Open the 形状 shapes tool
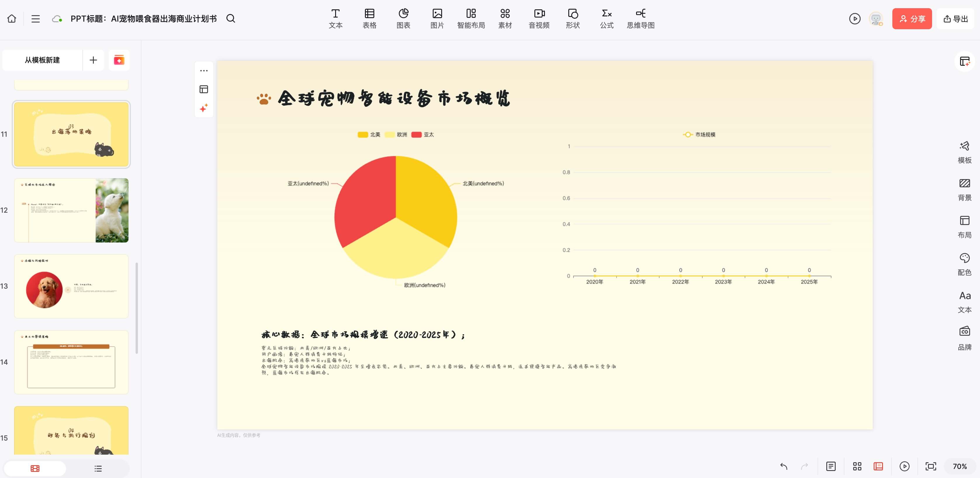980x478 pixels. 572,18
